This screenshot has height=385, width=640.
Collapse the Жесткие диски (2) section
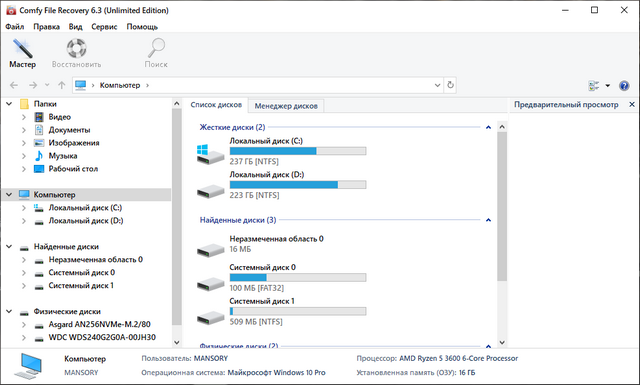click(488, 127)
